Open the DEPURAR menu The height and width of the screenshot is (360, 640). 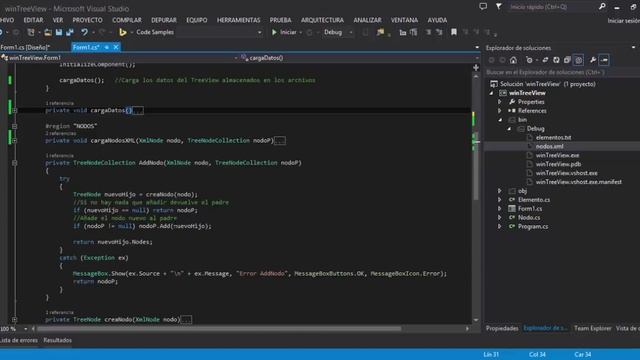tap(164, 20)
